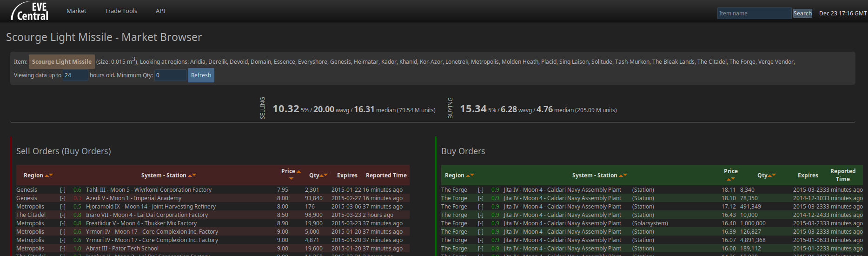Click [-] on the Inaro VII Citadel row
Screen dimensions: 868x256
(63, 215)
